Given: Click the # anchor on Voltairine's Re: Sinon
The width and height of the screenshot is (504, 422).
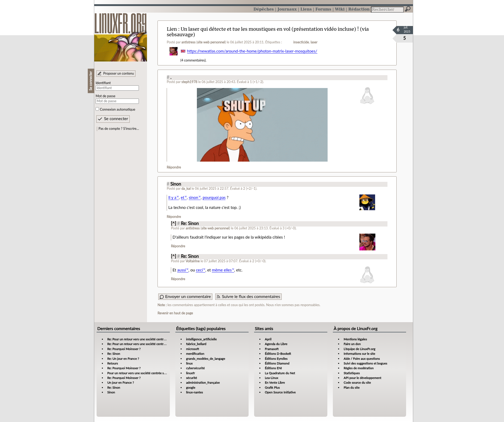Looking at the screenshot, I should click(x=178, y=256).
